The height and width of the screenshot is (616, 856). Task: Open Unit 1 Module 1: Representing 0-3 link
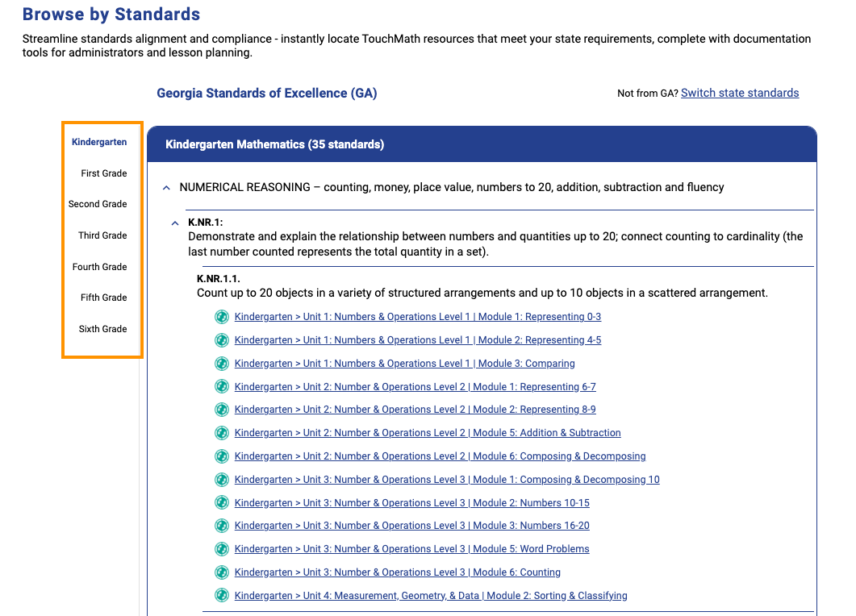coord(418,316)
